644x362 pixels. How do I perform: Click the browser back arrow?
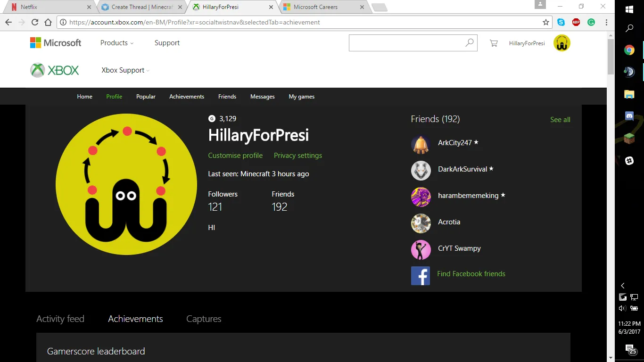pos(8,22)
